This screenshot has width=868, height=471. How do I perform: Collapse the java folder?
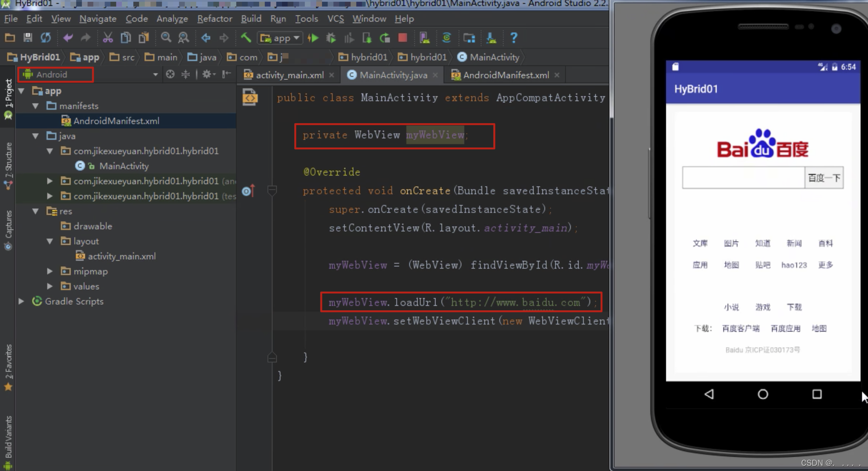(x=36, y=136)
